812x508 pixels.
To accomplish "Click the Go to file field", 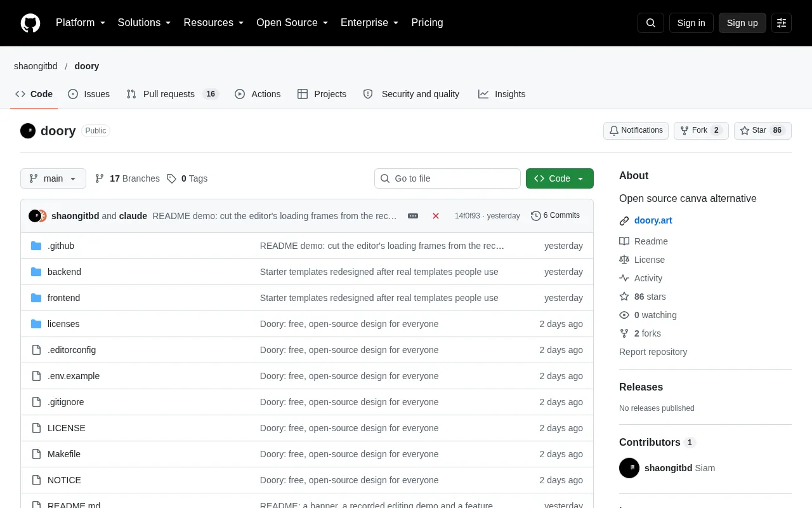I will point(447,178).
